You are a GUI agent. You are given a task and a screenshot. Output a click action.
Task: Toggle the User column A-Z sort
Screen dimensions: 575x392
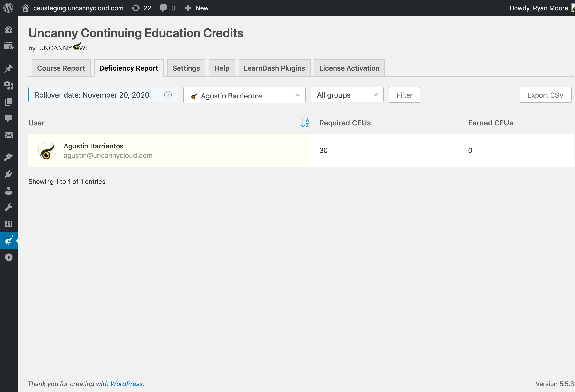tap(305, 123)
